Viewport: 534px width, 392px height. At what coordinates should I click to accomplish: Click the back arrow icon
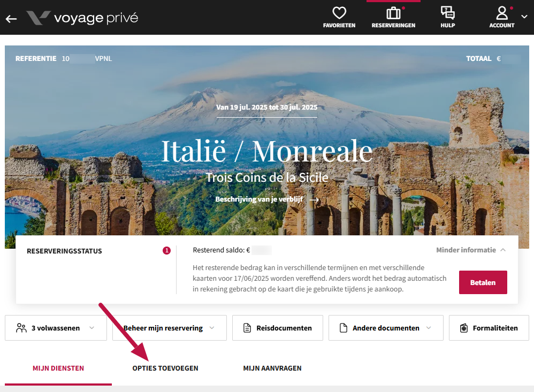click(x=11, y=19)
